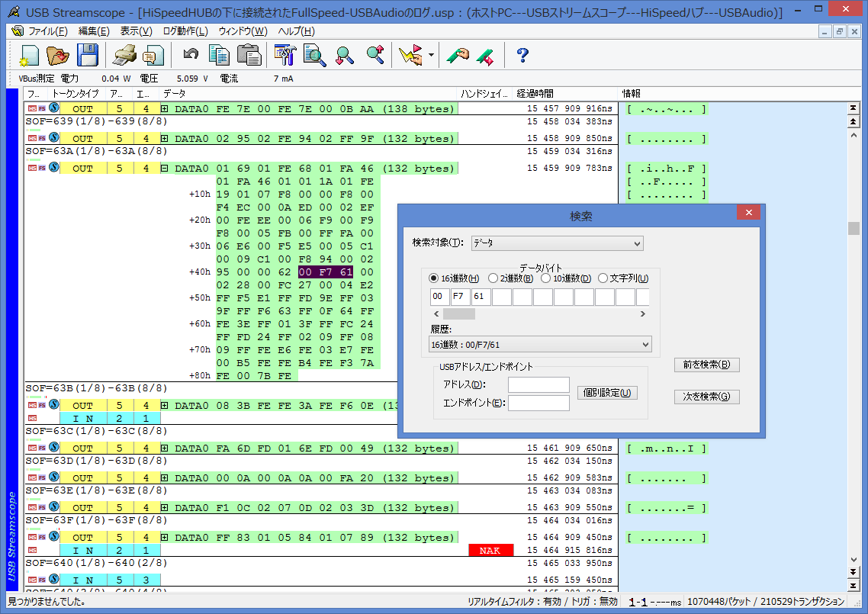Open the 編集(E) menu

tap(94, 31)
